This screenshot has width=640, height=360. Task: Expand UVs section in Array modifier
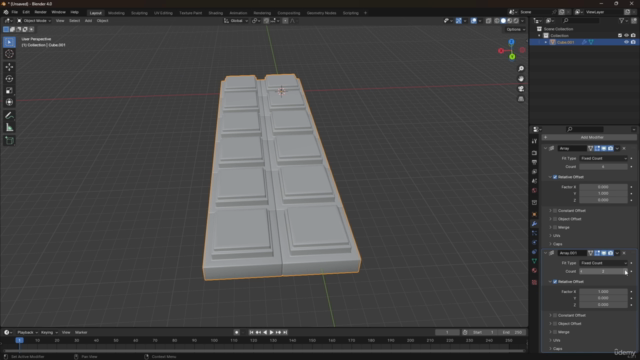point(556,236)
